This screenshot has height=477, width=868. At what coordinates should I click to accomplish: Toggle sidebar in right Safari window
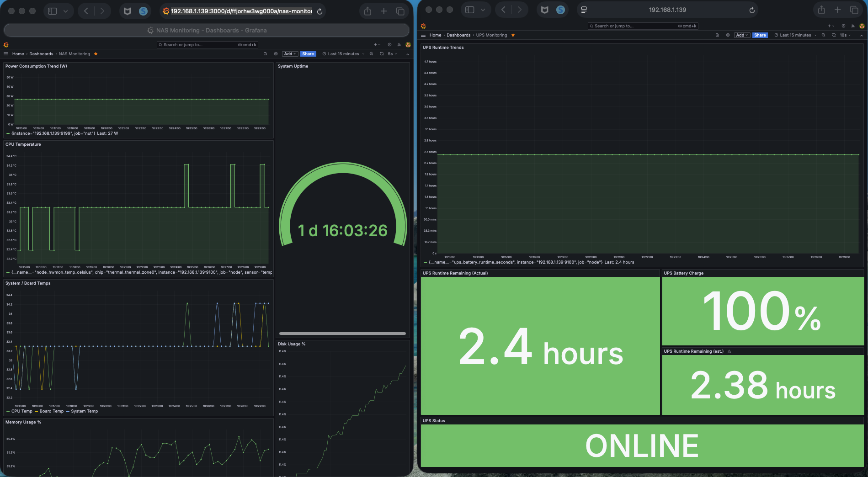(470, 10)
